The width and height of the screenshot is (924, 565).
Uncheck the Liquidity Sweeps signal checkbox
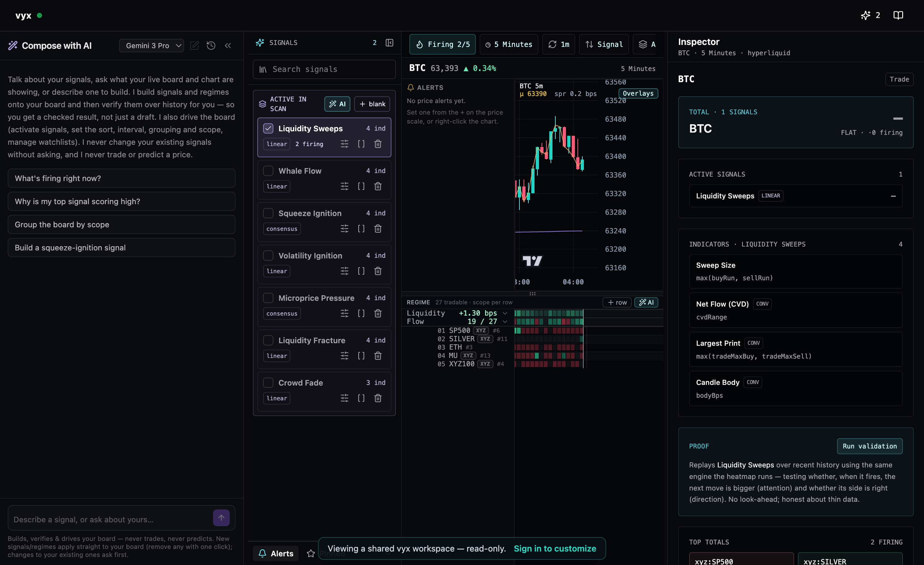[x=268, y=129]
